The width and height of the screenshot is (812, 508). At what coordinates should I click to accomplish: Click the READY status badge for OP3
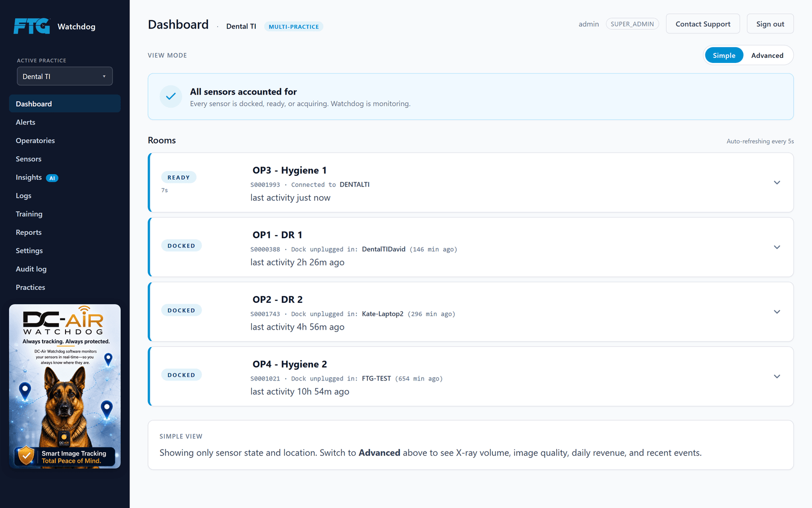coord(179,177)
